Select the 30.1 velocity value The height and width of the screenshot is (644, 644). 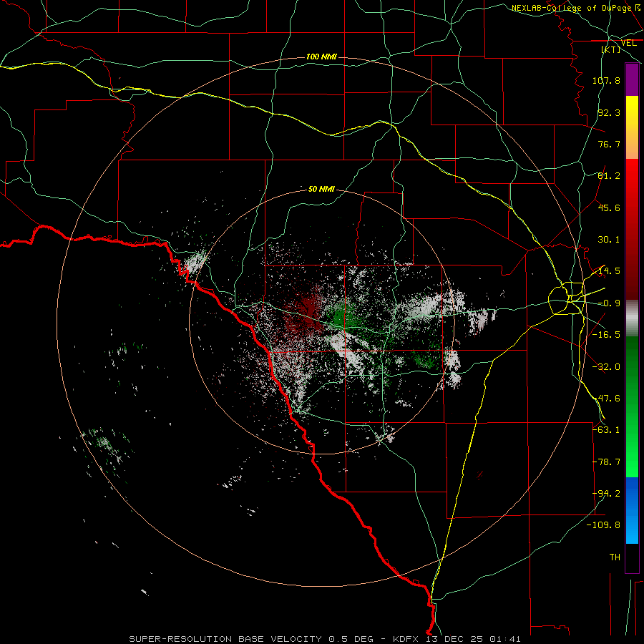click(609, 240)
